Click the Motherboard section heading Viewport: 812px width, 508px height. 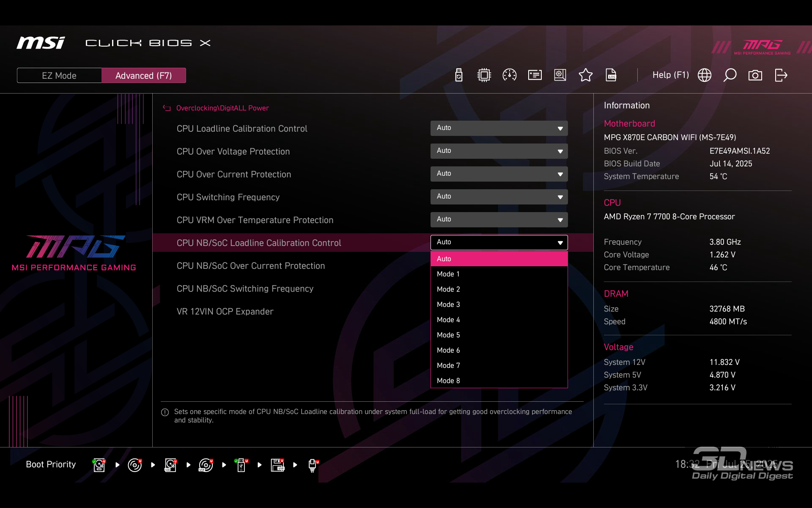629,124
